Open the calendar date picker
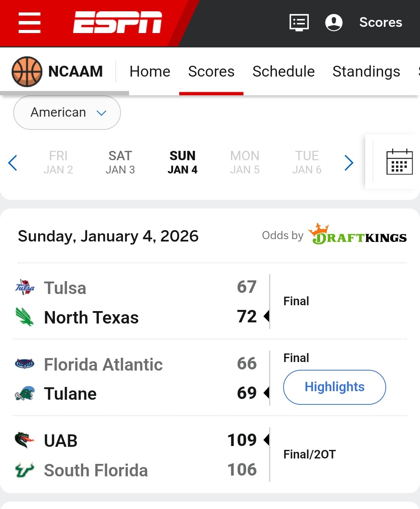The width and height of the screenshot is (420, 509). click(399, 162)
